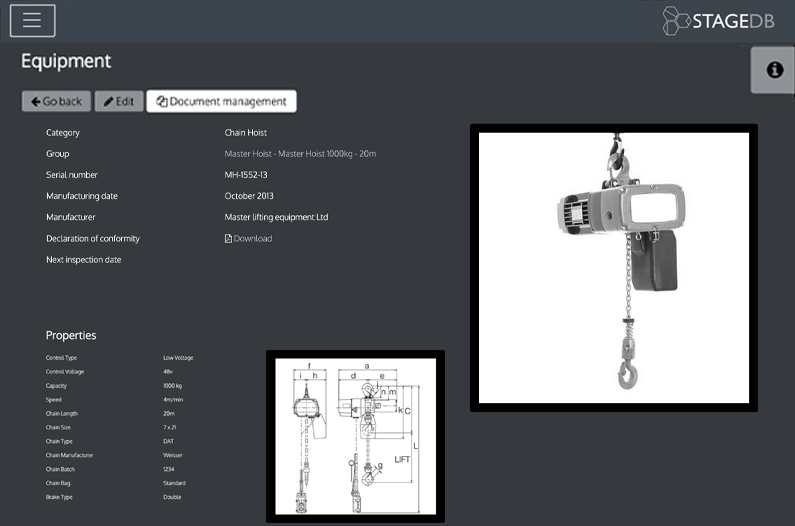The height and width of the screenshot is (526, 795).
Task: Download the declaration of conformity
Action: tap(248, 239)
